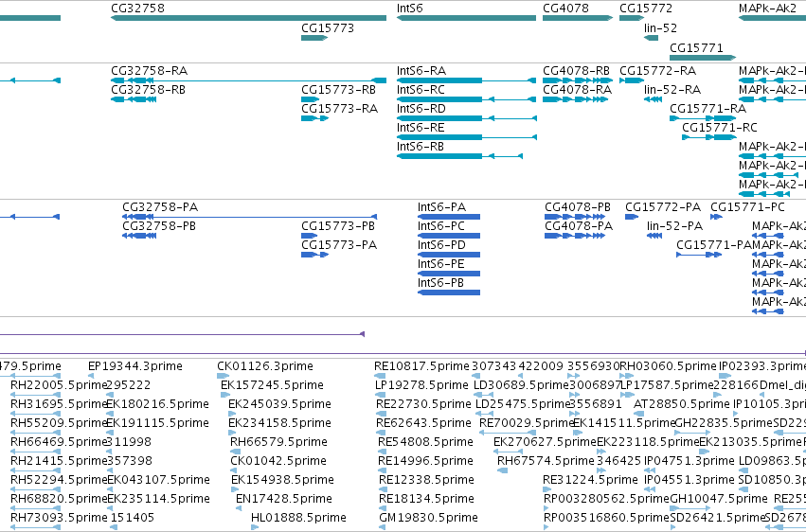Screen dimensions: 806x532
Task: Select transcript IntS6-RD
Action: pos(467,118)
